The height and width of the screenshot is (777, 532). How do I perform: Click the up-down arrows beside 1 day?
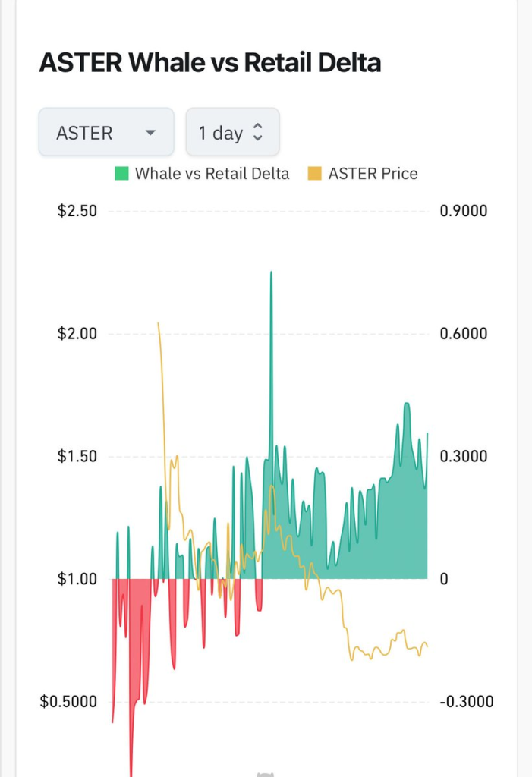click(x=257, y=133)
